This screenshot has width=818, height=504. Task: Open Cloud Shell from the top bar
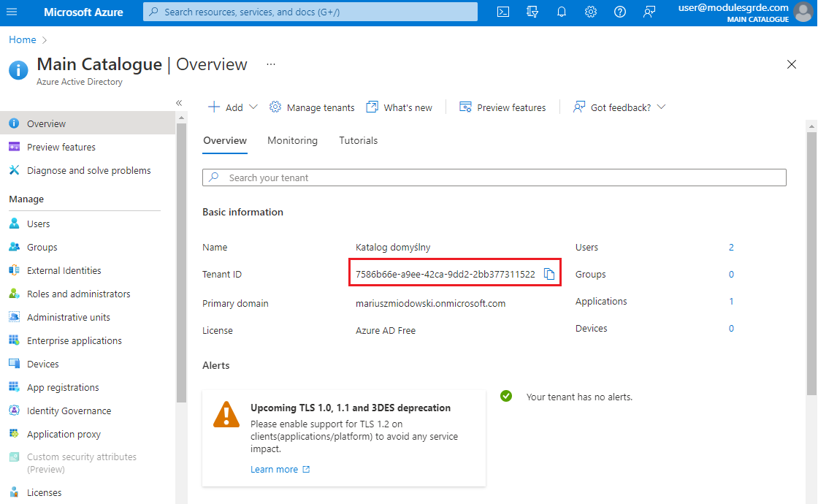click(x=503, y=12)
